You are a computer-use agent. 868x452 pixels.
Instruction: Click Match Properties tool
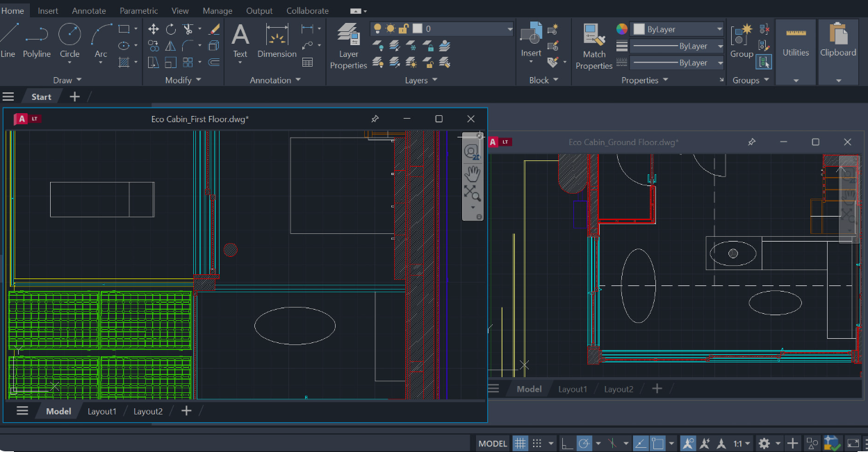pyautogui.click(x=593, y=46)
